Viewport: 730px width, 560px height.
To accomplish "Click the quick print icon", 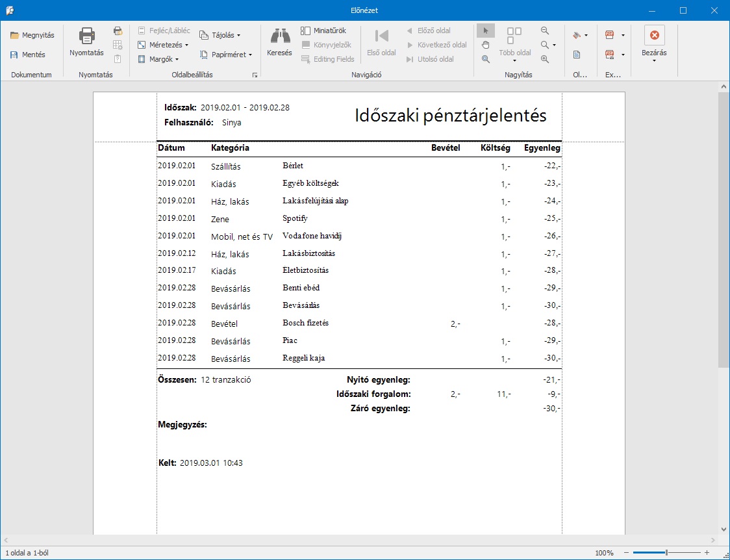I will pos(118,31).
